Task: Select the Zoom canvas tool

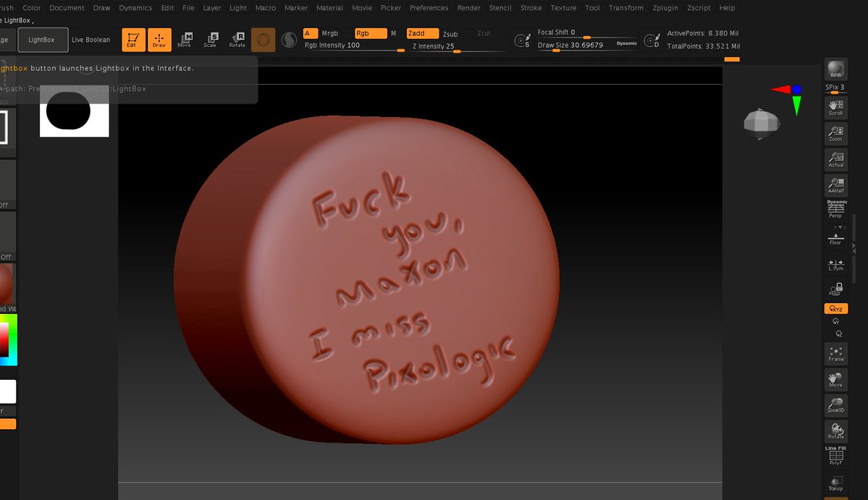Action: (x=836, y=133)
